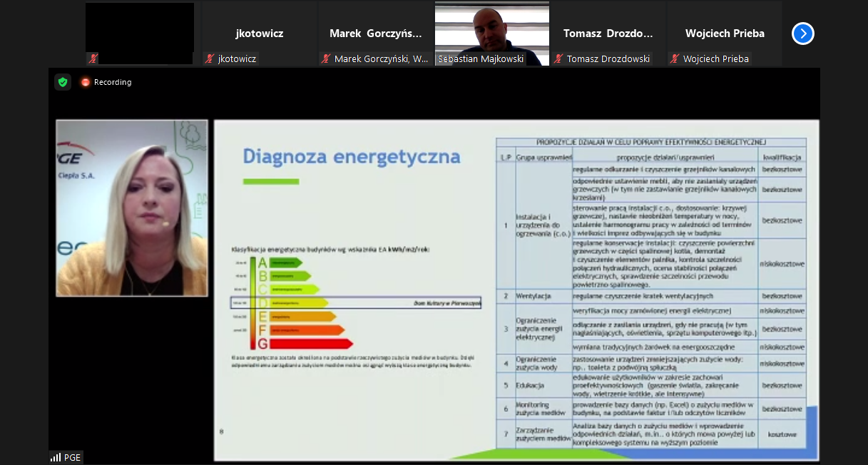
Task: Click the 'Grupa usprawnień' column header
Action: point(543,157)
